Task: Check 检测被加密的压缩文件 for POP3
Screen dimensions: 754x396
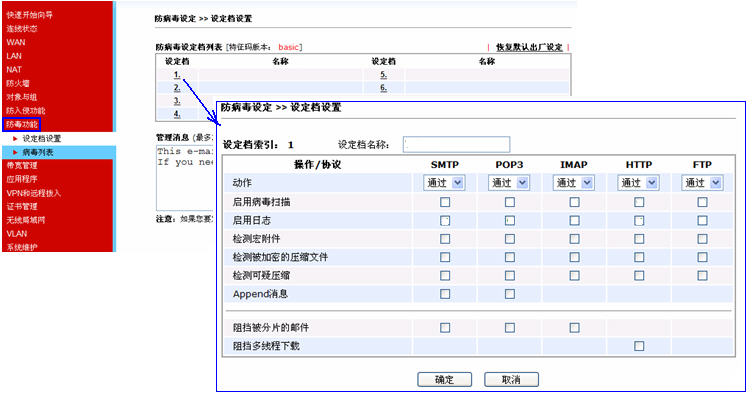Action: (x=510, y=257)
